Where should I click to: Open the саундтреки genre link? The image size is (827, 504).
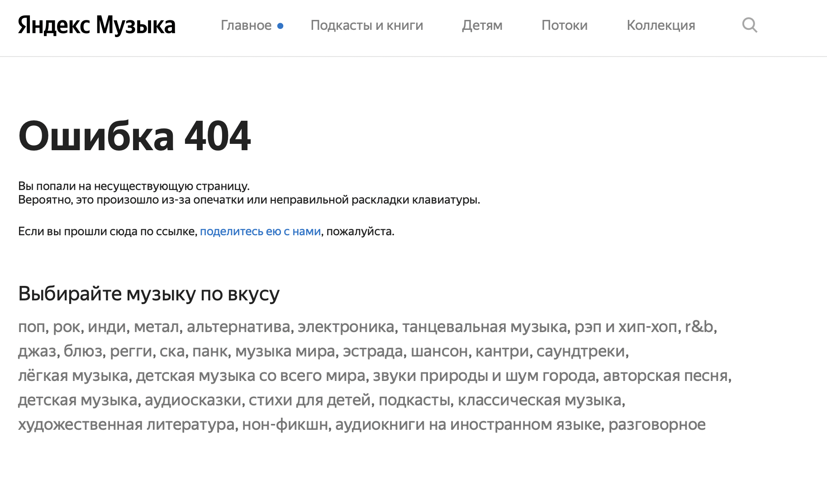click(x=581, y=352)
